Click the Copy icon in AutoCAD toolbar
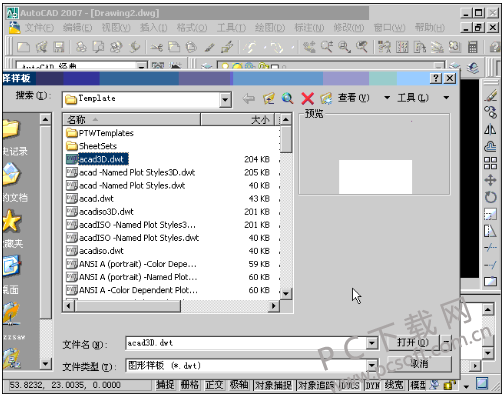This screenshot has height=395, width=504. (174, 47)
